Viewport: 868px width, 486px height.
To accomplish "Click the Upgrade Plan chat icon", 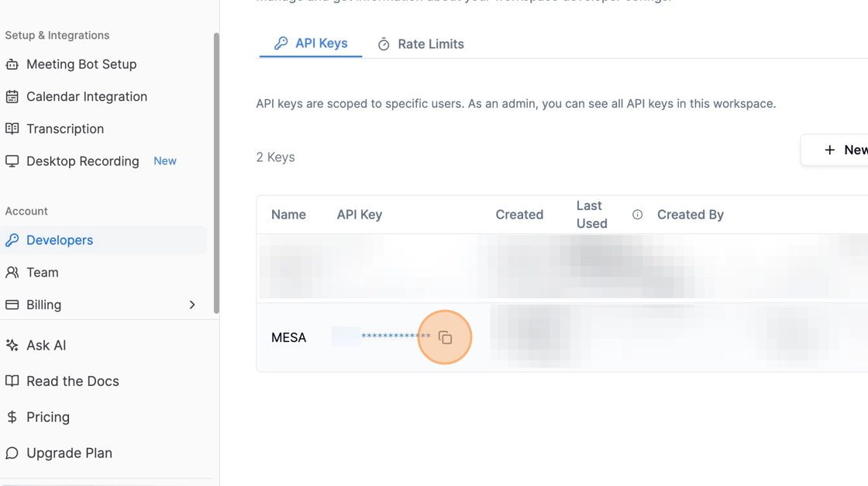I will (12, 453).
